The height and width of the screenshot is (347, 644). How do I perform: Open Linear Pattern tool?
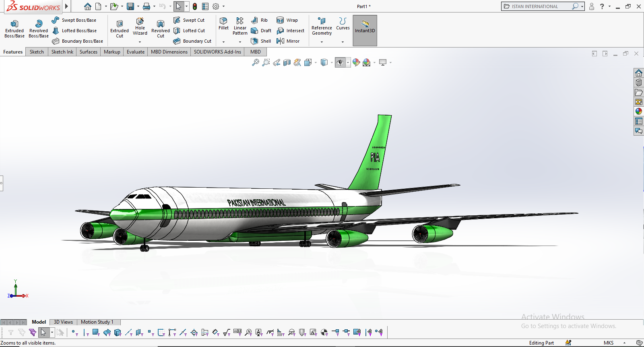240,26
